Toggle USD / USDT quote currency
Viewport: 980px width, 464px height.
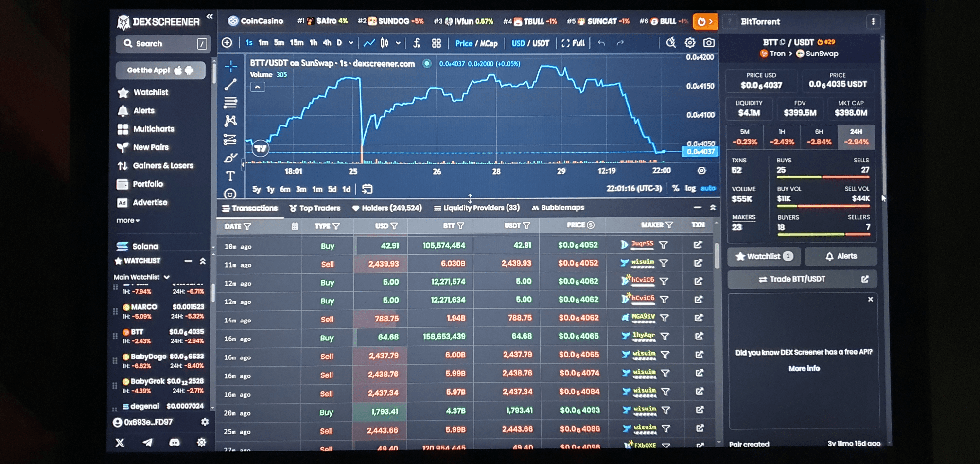point(530,43)
